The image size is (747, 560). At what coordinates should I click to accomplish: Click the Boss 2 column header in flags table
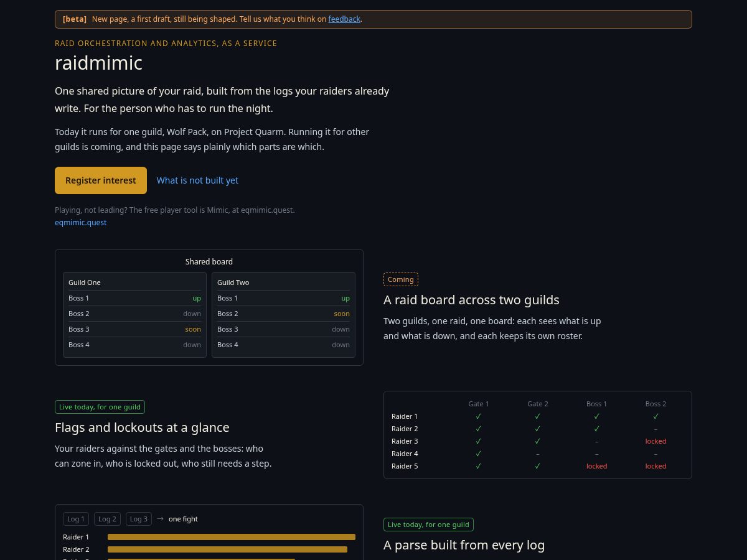pos(655,404)
